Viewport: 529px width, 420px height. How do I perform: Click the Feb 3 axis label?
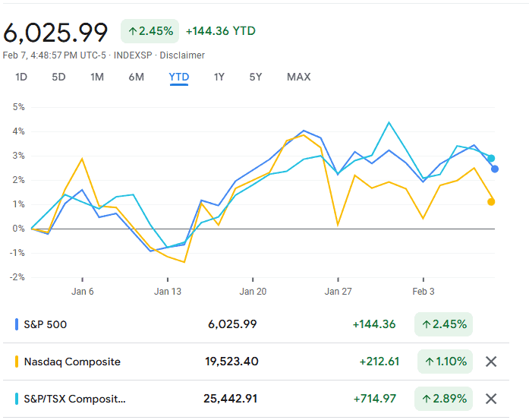click(424, 292)
